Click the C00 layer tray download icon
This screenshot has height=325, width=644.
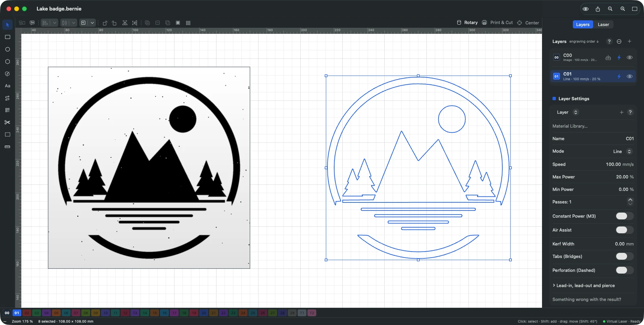[608, 58]
